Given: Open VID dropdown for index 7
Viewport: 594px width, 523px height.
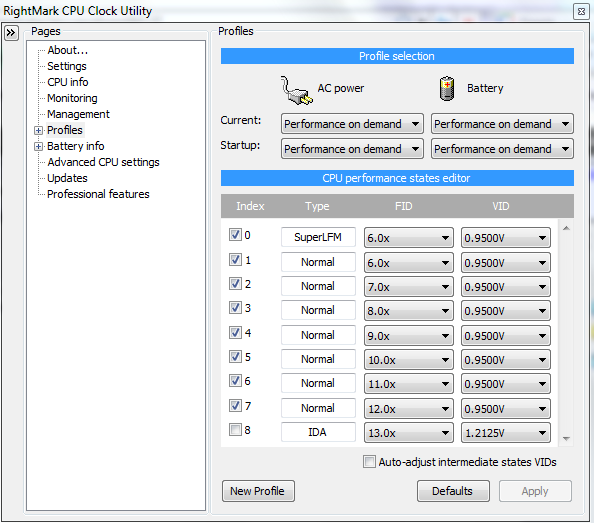Looking at the screenshot, I should click(x=506, y=409).
